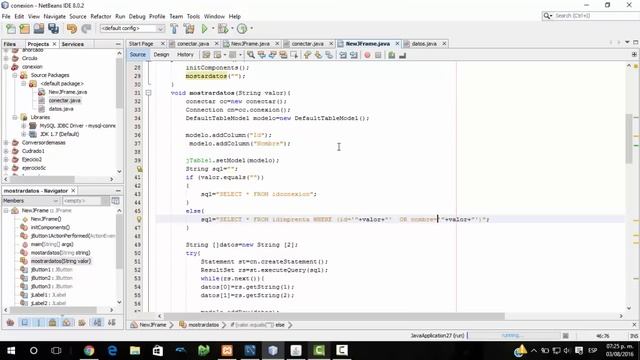Open Chrome from the Windows taskbar
The height and width of the screenshot is (360, 640).
click(89, 350)
